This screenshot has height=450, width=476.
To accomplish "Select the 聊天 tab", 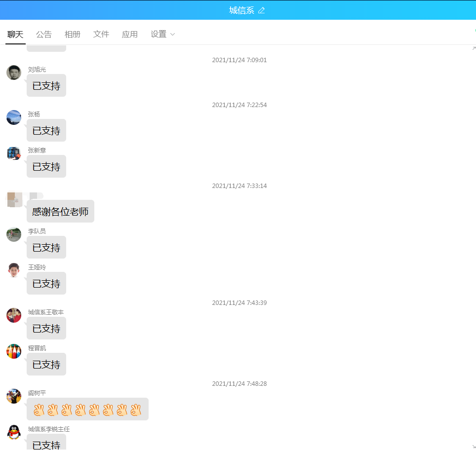I will (15, 34).
